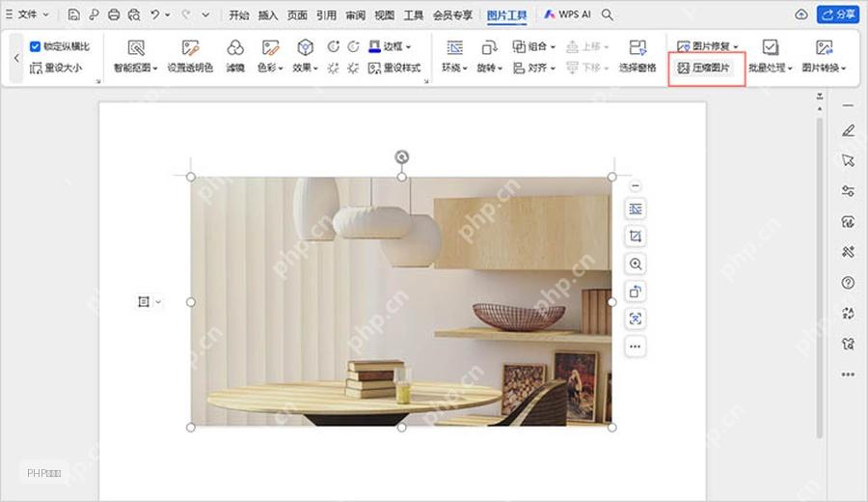Image resolution: width=868 pixels, height=502 pixels.
Task: Click the selection arrow icon in right sidebar
Action: [848, 160]
